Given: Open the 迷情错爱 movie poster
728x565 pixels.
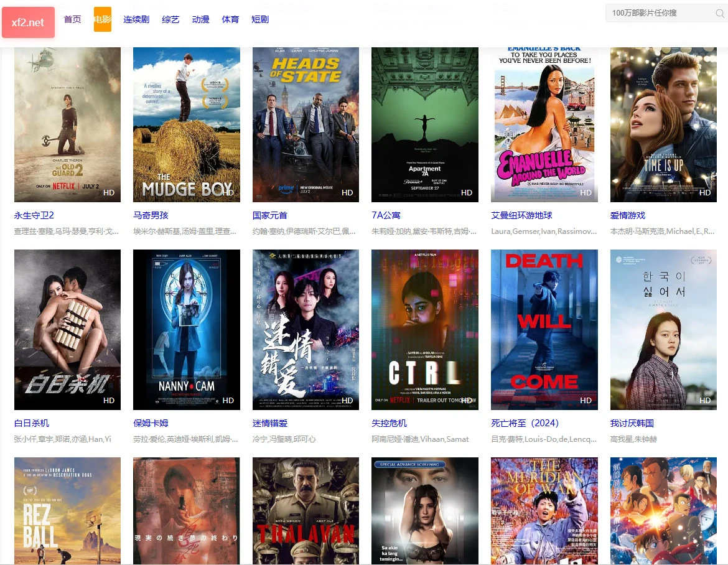Looking at the screenshot, I should (x=306, y=330).
